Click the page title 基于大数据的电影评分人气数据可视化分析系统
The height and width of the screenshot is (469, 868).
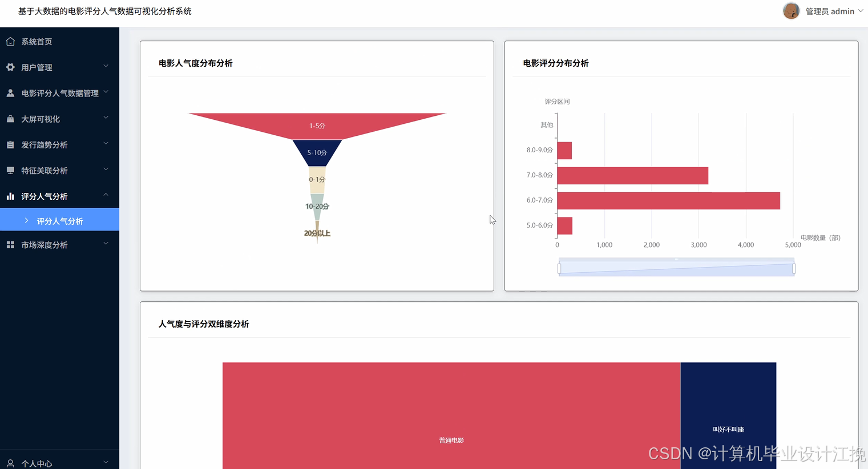[x=105, y=11]
